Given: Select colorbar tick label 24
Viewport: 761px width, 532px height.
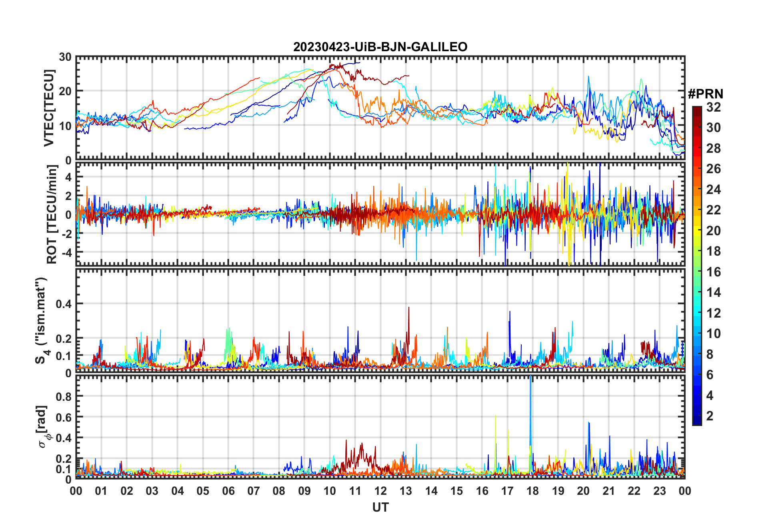Looking at the screenshot, I should point(713,189).
